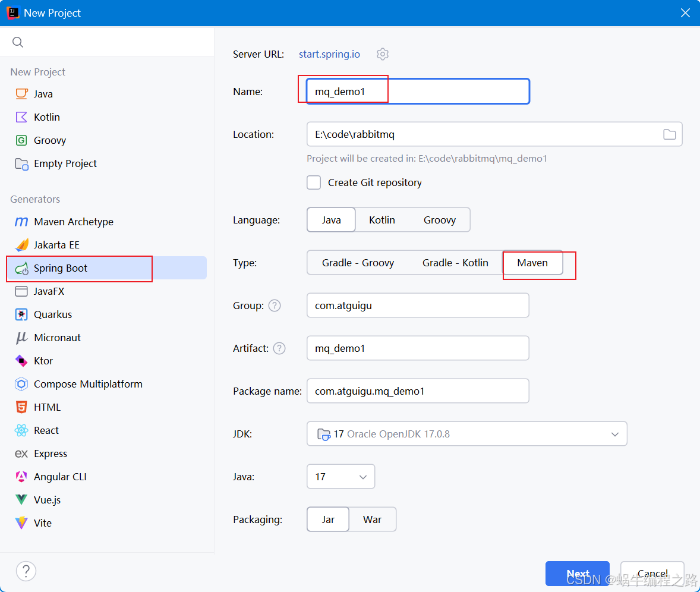This screenshot has height=592, width=700.
Task: Open the help question mark button
Action: coord(26,571)
